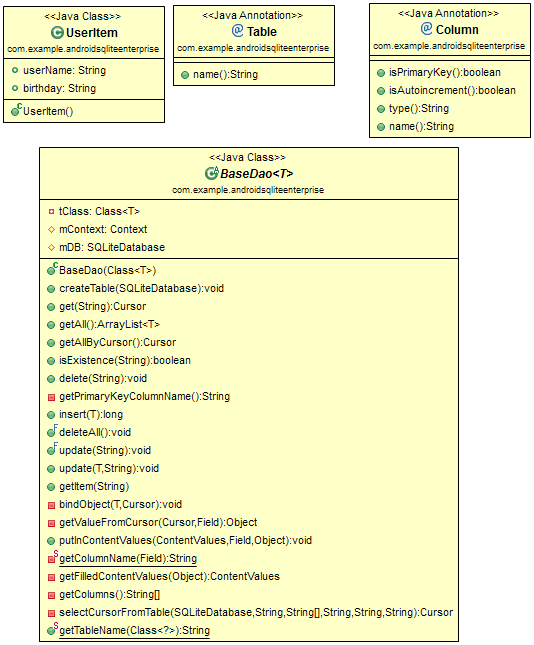This screenshot has width=534, height=645.
Task: Click the red private icon of getColumns():String[]
Action: 51,595
